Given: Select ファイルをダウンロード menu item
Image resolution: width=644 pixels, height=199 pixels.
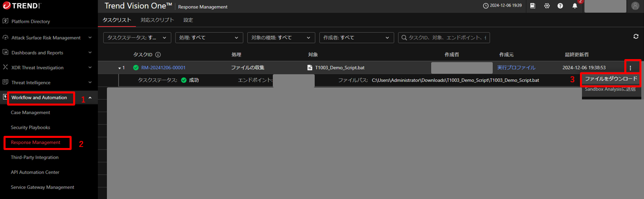Looking at the screenshot, I should click(x=611, y=79).
